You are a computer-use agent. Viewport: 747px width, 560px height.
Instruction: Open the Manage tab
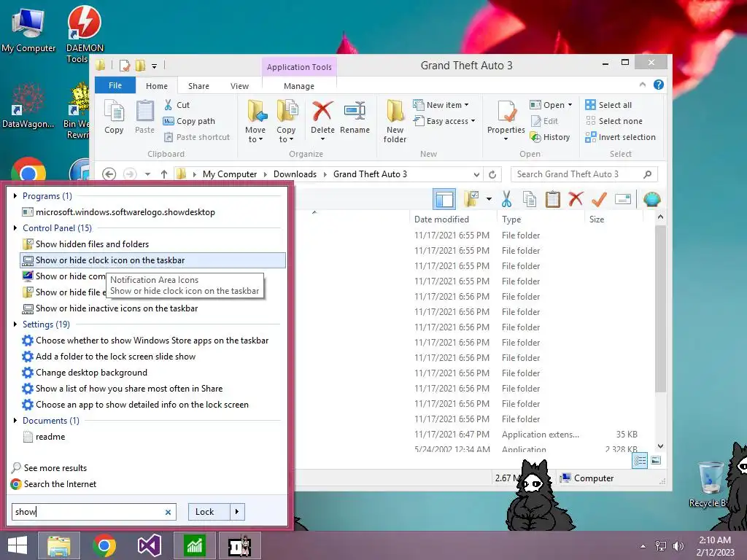point(299,86)
